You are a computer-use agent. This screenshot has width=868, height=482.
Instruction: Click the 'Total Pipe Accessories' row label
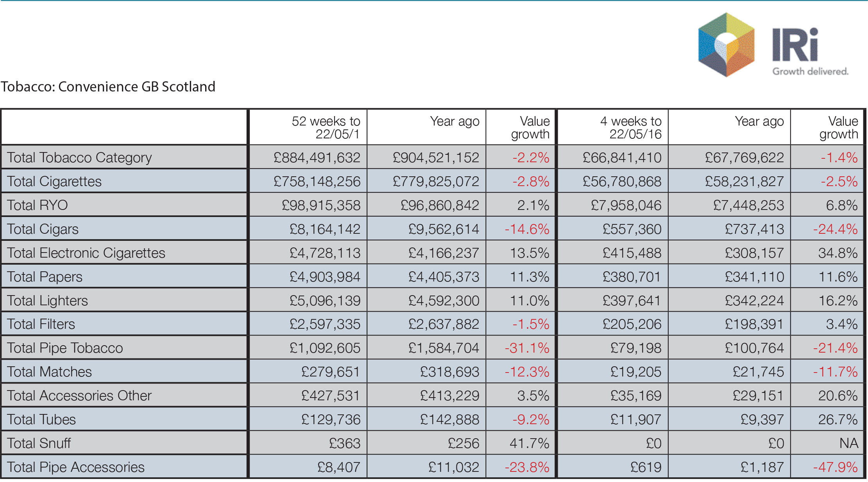(x=75, y=467)
